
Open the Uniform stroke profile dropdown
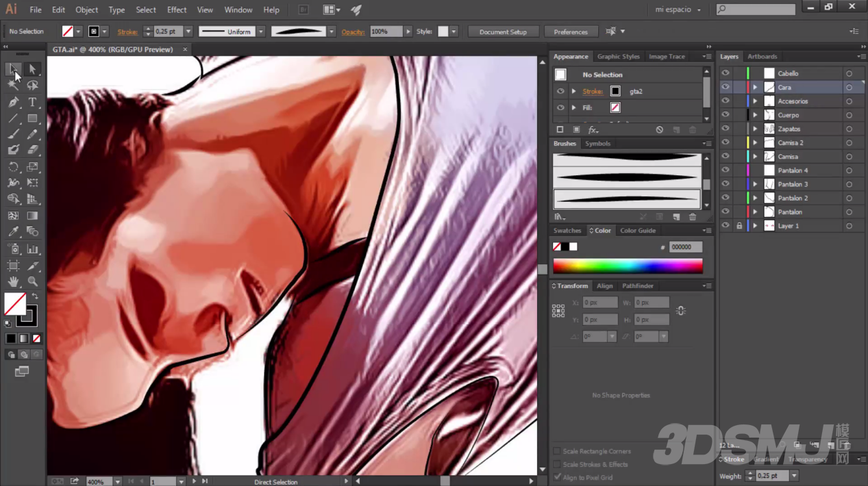[x=261, y=31]
